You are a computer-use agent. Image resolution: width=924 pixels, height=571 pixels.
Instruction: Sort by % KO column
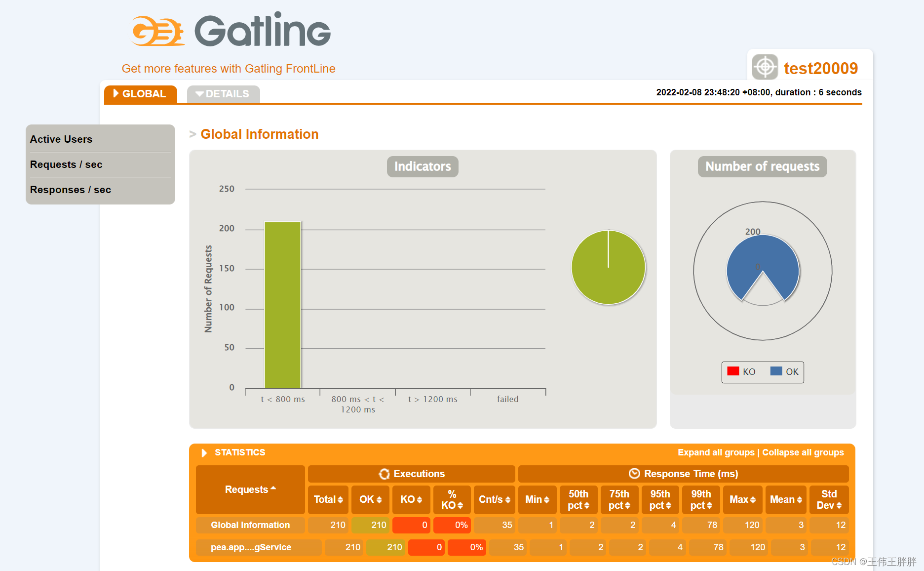pyautogui.click(x=452, y=499)
